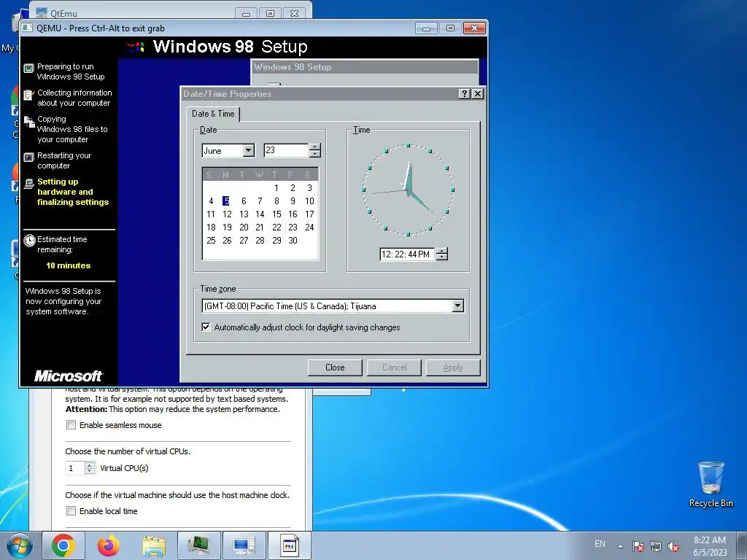The width and height of the screenshot is (747, 560).
Task: Click the Action Center flag icon
Action: tap(638, 546)
